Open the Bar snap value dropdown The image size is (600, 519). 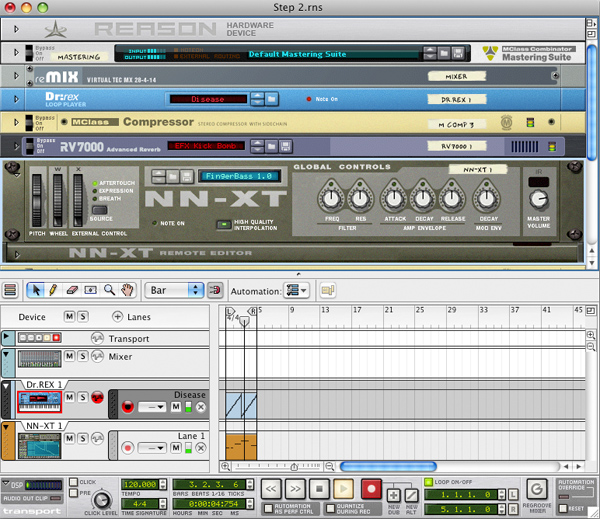point(174,290)
